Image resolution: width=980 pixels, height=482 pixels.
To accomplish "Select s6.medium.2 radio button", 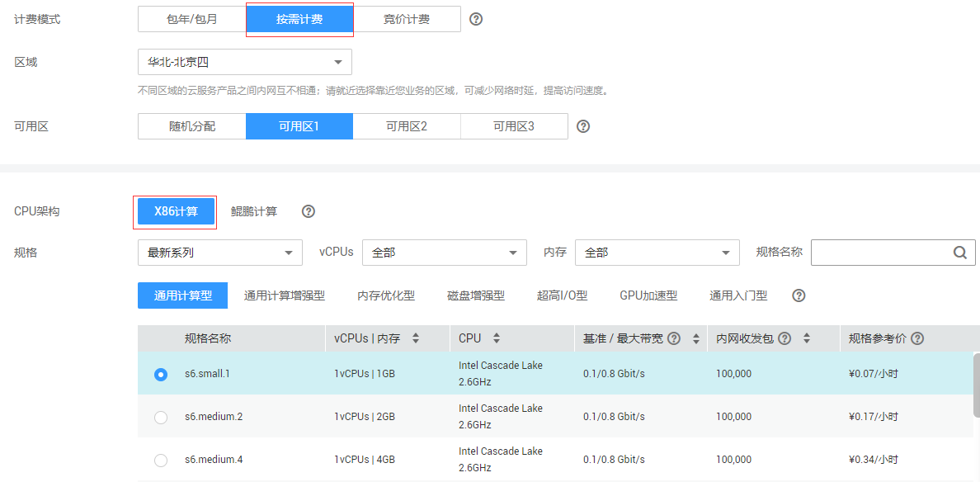I will [161, 417].
